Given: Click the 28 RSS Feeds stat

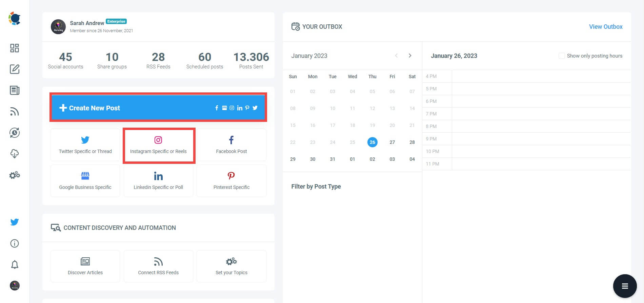Looking at the screenshot, I should click(x=158, y=60).
